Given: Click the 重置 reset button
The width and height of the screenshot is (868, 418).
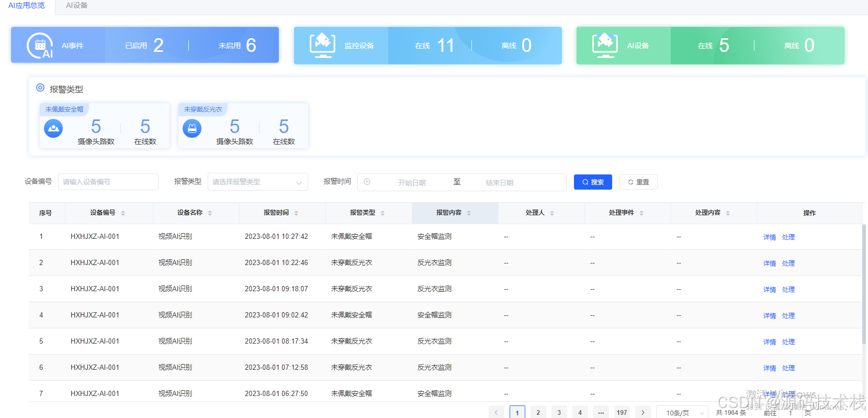Looking at the screenshot, I should [638, 182].
